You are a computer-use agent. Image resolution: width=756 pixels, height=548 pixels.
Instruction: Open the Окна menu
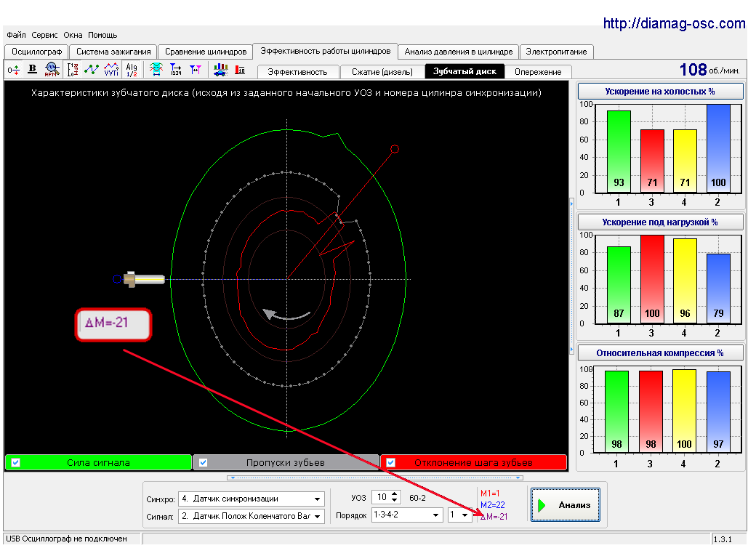(73, 35)
